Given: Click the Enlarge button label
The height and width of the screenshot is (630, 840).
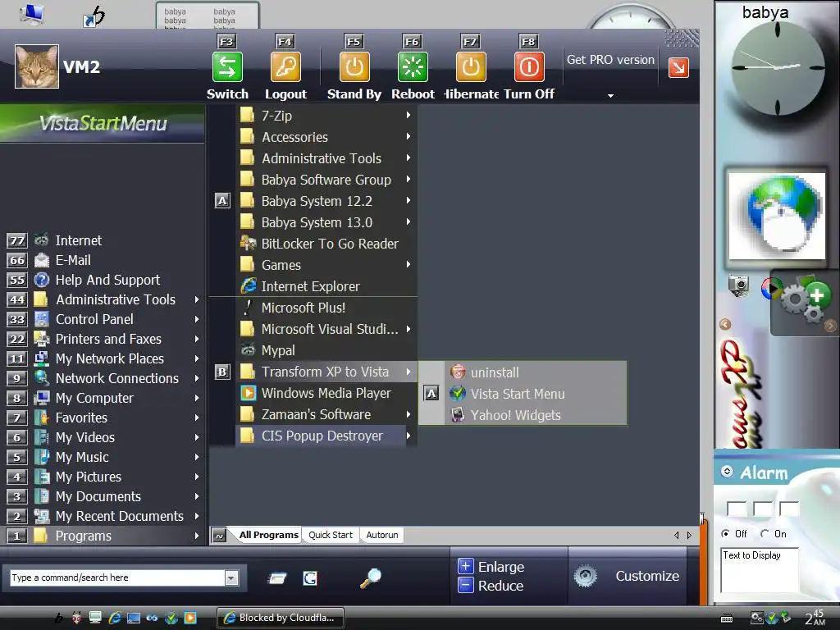Looking at the screenshot, I should 501,567.
